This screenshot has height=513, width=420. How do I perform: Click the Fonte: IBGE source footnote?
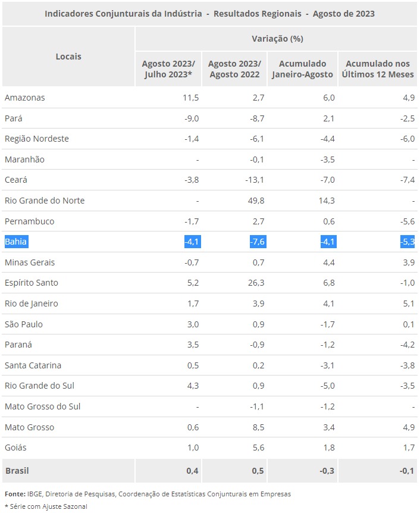tap(148, 494)
